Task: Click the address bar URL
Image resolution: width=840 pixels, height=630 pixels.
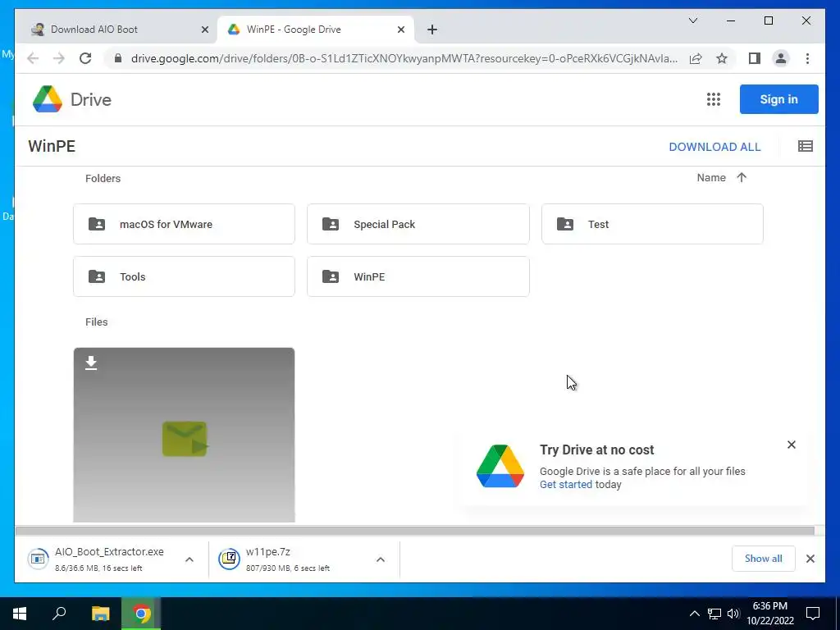Action: click(x=404, y=58)
